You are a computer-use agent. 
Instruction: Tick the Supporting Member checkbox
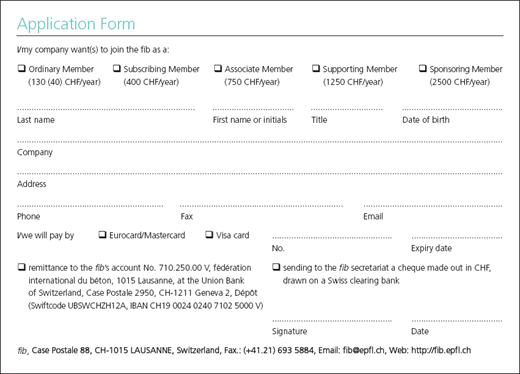(x=316, y=68)
